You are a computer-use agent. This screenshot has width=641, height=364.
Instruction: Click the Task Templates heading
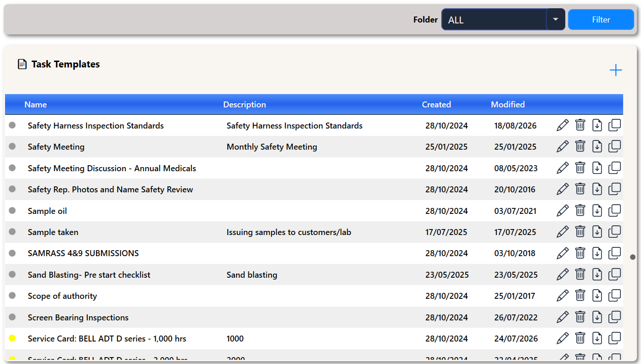click(66, 64)
